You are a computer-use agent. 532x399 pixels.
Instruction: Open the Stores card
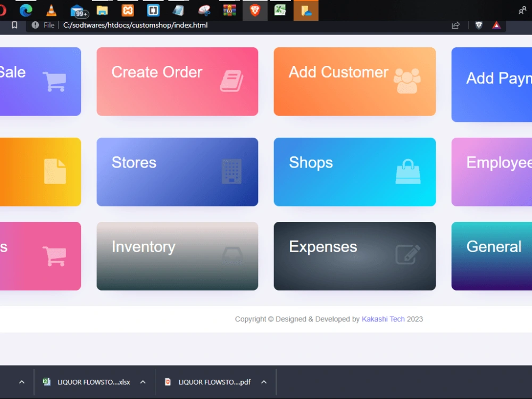[x=177, y=172]
